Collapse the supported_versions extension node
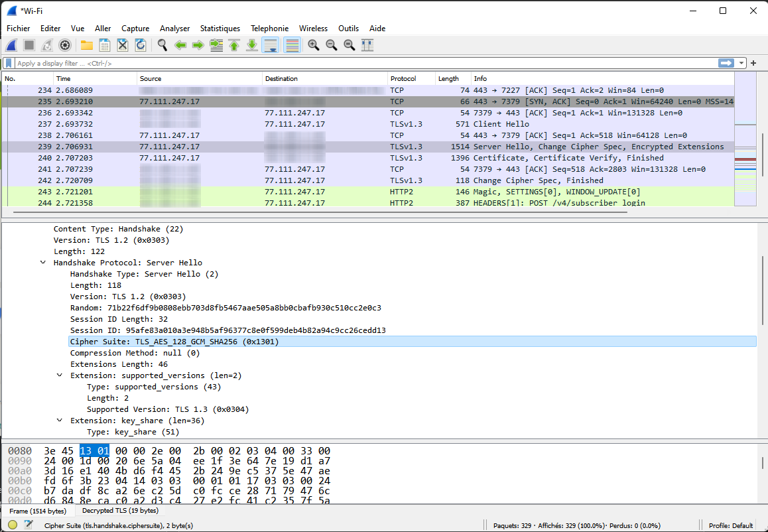 59,375
